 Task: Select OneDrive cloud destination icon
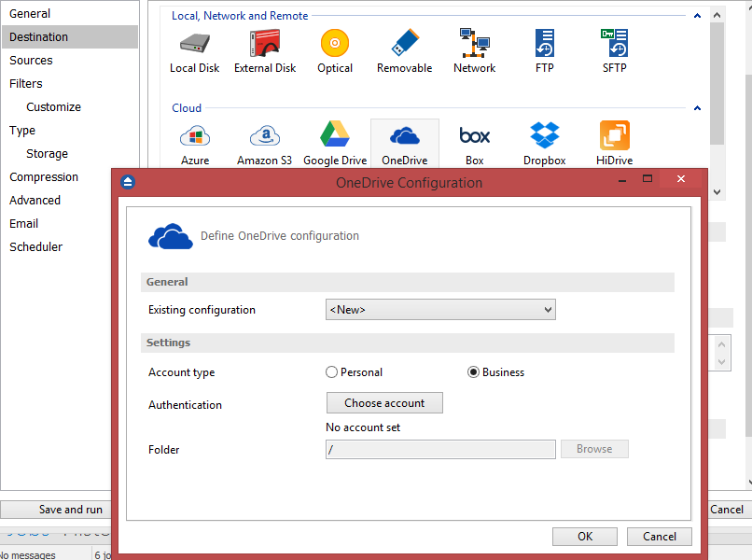[x=405, y=144]
